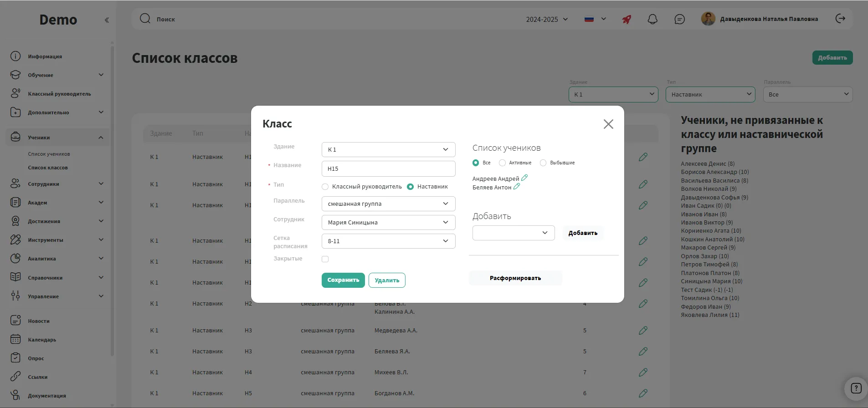This screenshot has width=868, height=408.
Task: Collapse sidebar with double-chevron icon
Action: tap(107, 20)
